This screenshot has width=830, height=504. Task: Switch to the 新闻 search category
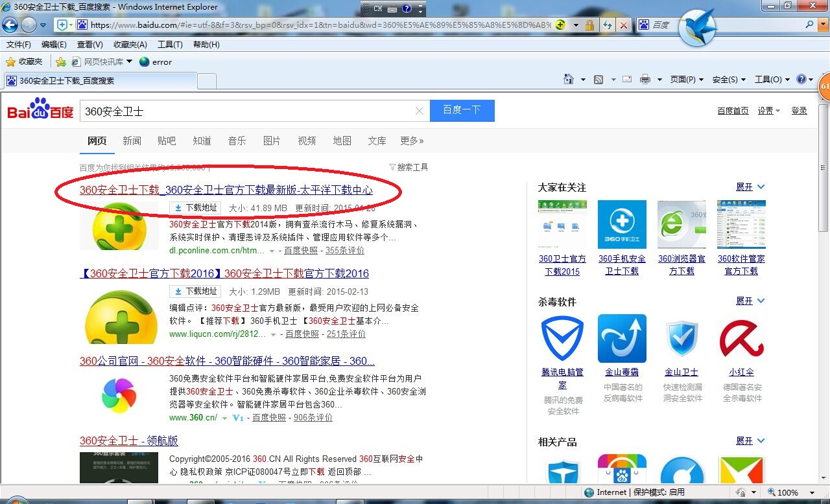(x=132, y=141)
